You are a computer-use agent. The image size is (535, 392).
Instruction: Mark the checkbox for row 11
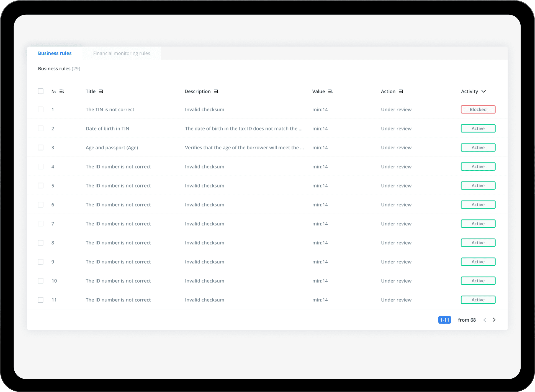(40, 300)
